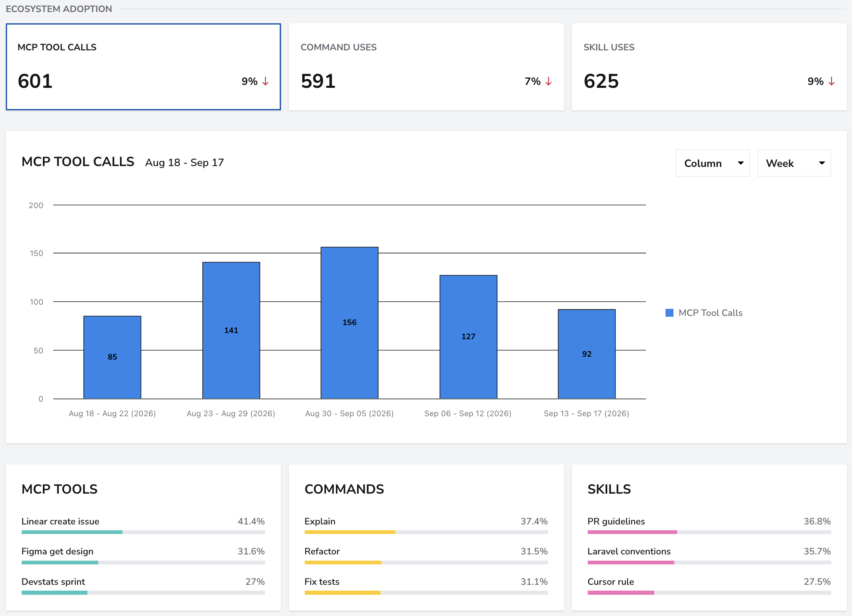Click the PR guidelines skill label

pos(616,522)
